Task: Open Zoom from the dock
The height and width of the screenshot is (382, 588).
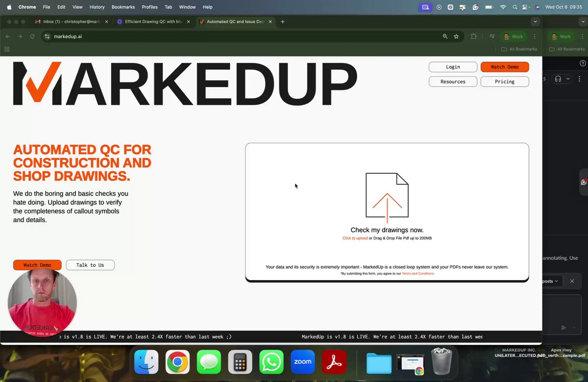Action: tap(303, 362)
